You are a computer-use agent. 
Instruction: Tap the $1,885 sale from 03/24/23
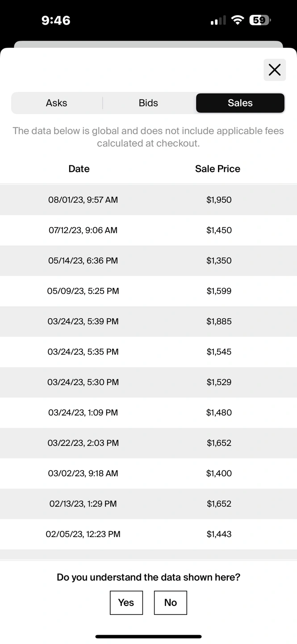[219, 322]
